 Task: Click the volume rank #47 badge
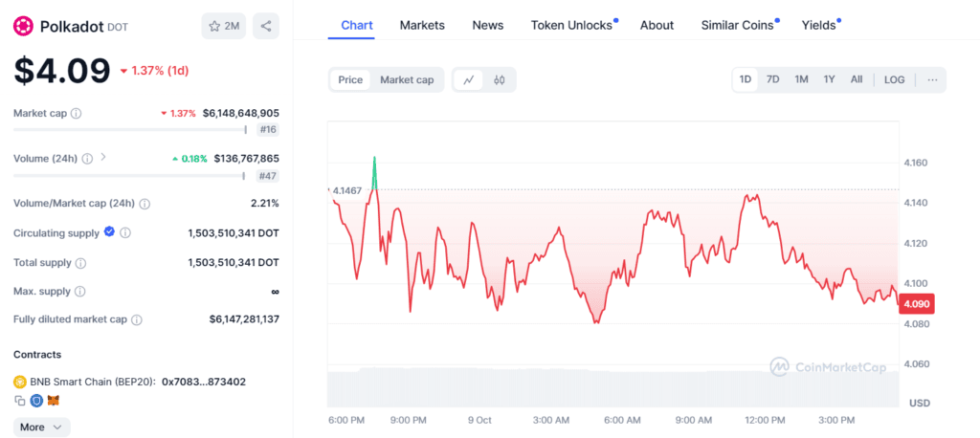[268, 176]
